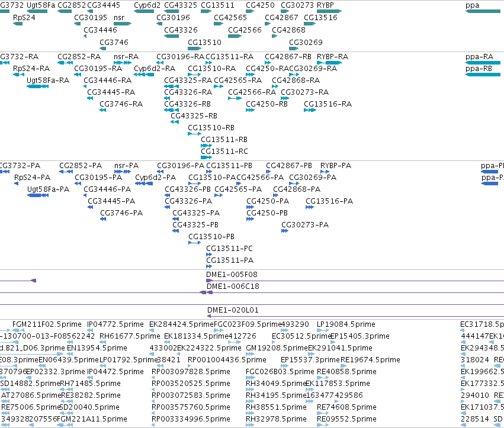Select the "CG2852" gene label
Image resolution: width=504 pixels, height=428 pixels.
72,5
